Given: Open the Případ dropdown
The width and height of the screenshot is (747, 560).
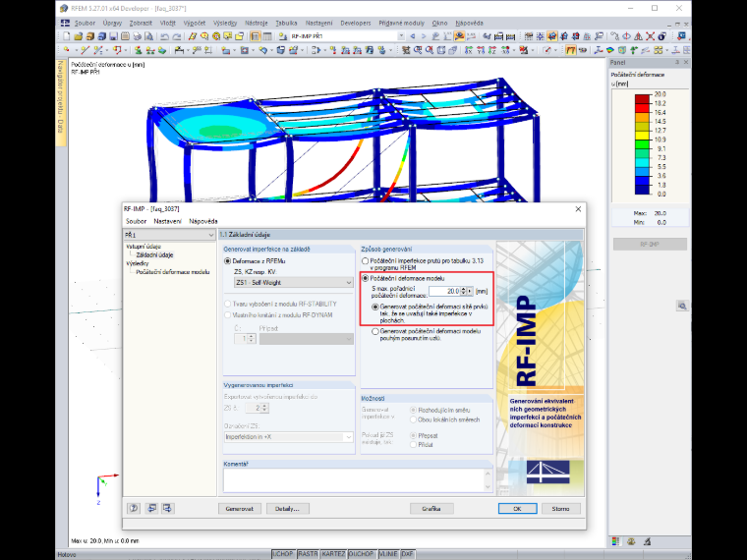Looking at the screenshot, I should (x=307, y=339).
